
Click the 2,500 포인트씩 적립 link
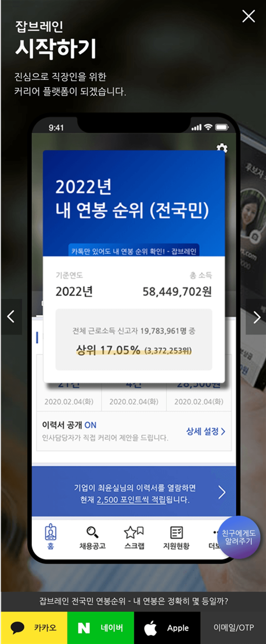(131, 500)
